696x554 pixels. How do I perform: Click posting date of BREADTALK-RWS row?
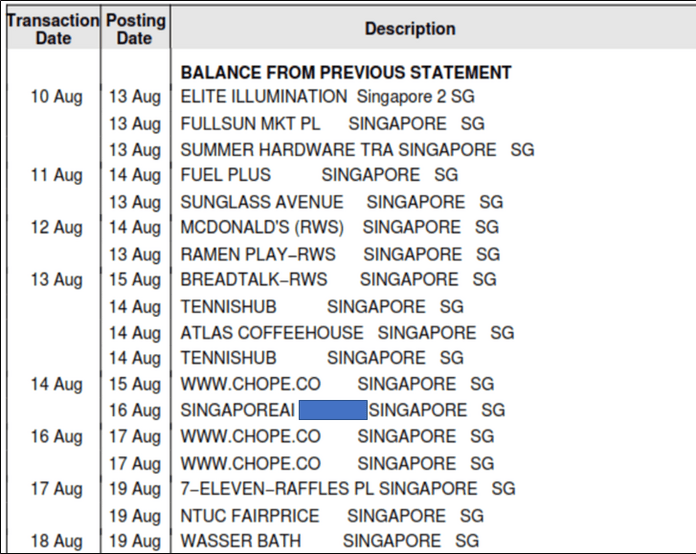point(135,280)
